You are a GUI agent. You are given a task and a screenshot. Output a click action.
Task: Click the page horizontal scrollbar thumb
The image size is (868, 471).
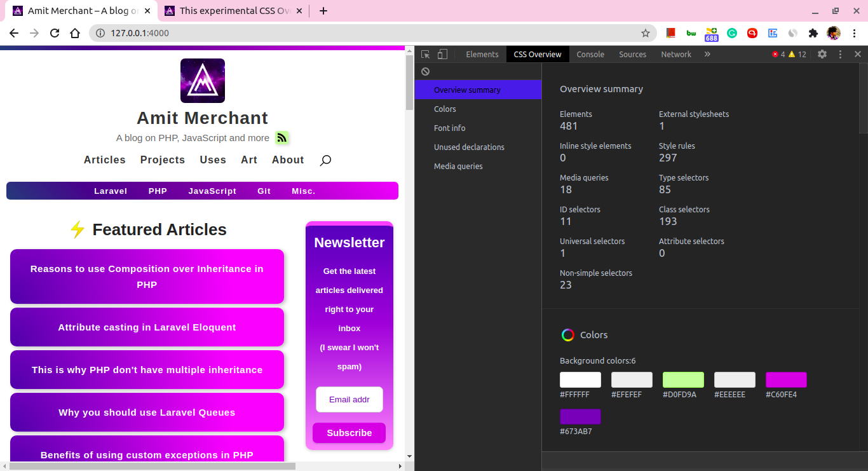click(x=153, y=466)
